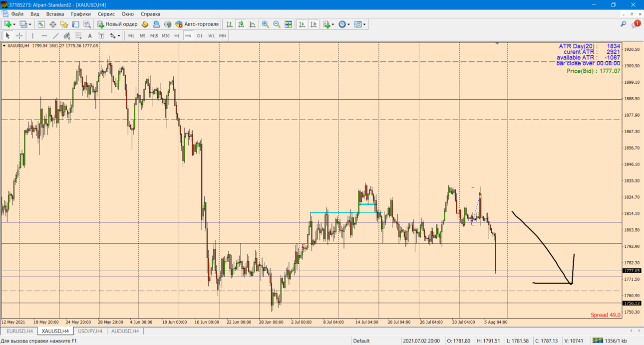This screenshot has height=345, width=644.
Task: Select the equidistant channel tool
Action: 67,36
